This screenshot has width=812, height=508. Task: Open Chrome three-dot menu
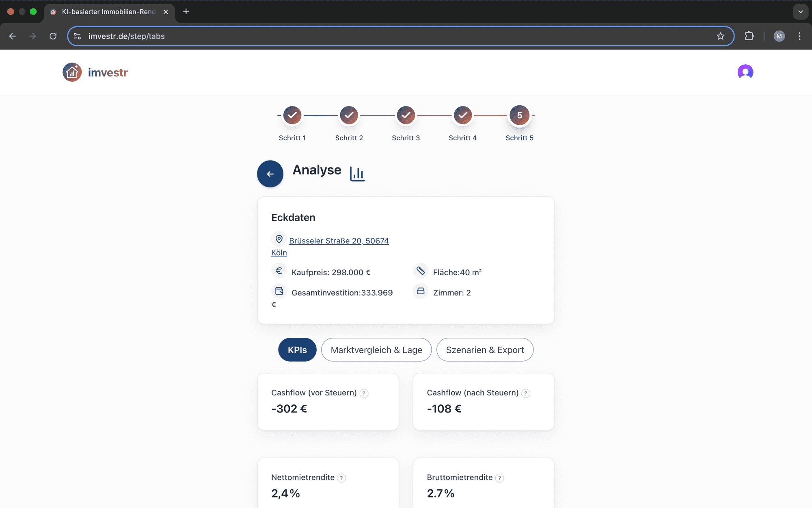[799, 36]
